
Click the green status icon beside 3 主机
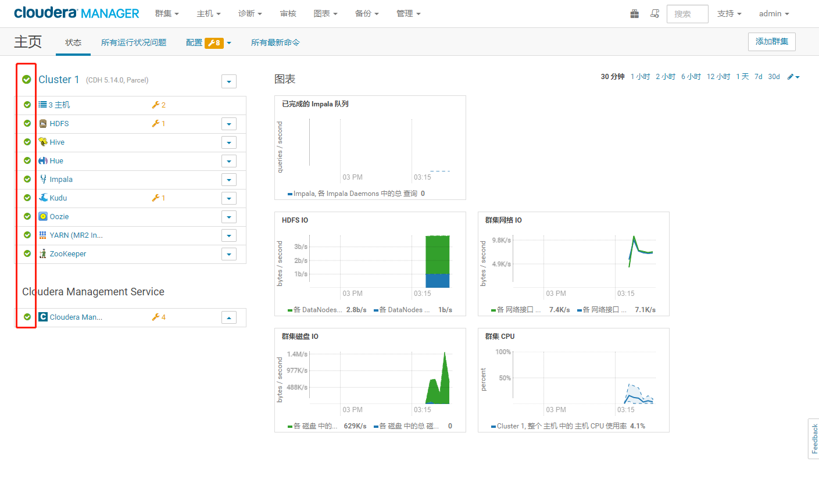tap(27, 105)
